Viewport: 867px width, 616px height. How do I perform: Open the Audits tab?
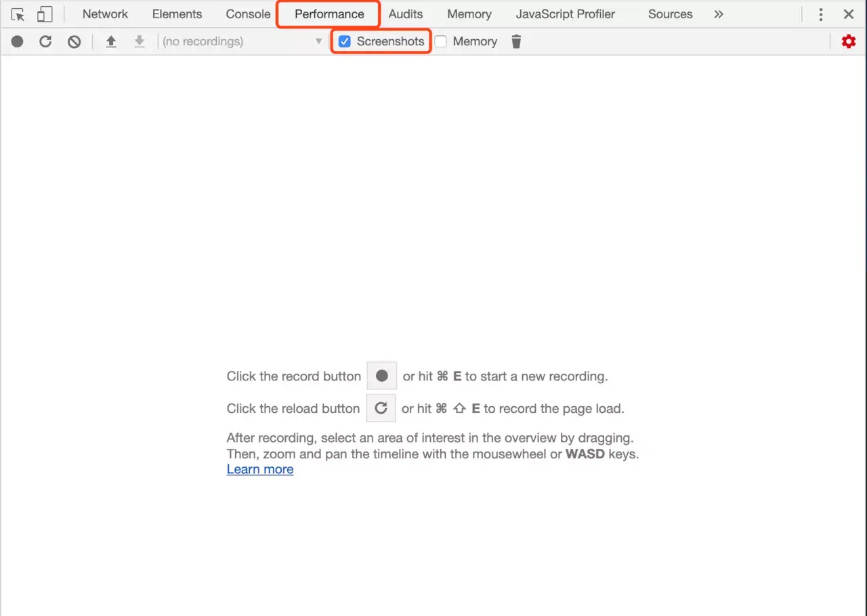(406, 14)
